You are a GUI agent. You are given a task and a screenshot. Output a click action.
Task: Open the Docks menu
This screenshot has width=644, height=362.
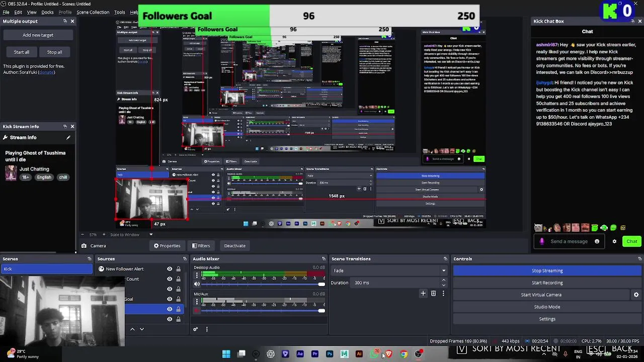pos(47,12)
